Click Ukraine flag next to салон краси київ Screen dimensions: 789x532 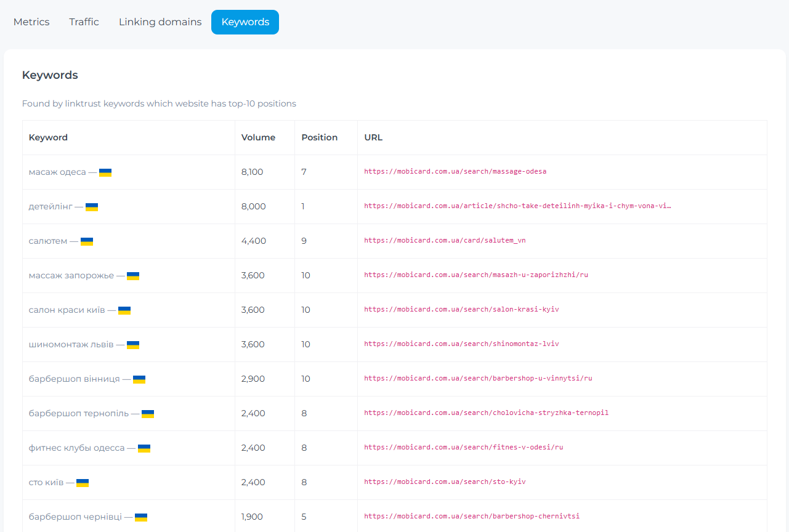tap(124, 310)
